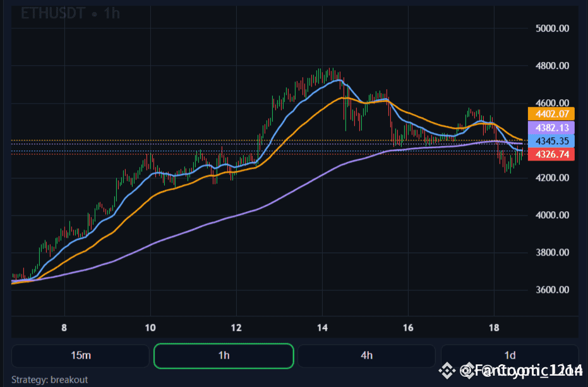Click the watermark username text
588x387 pixels.
pos(521,371)
